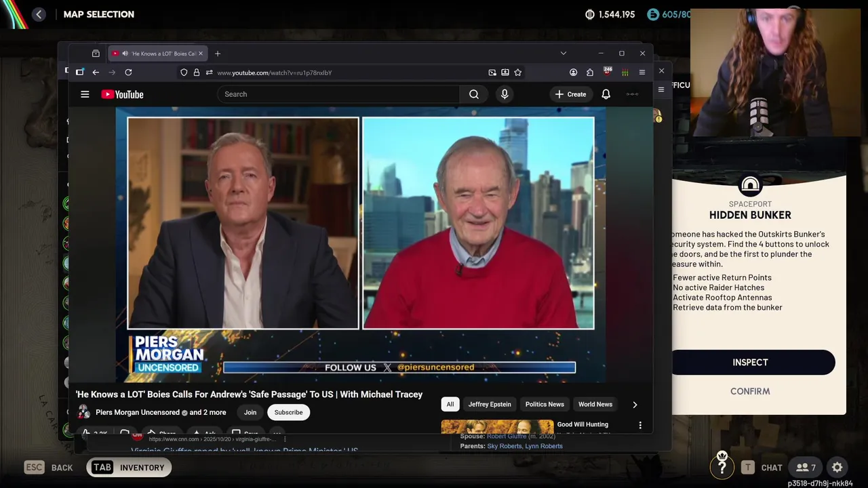
Task: Open the browser extensions puzzle icon
Action: (x=590, y=73)
